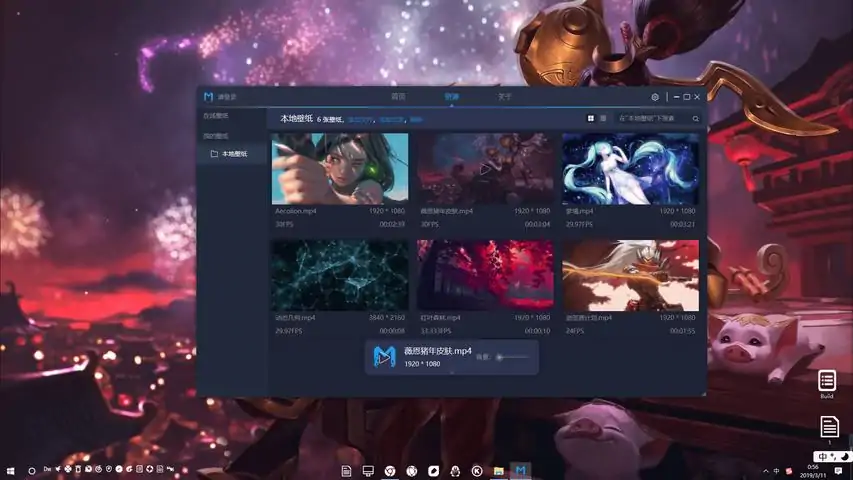Open the notification center icon
Image resolution: width=853 pixels, height=480 pixels.
838,471
